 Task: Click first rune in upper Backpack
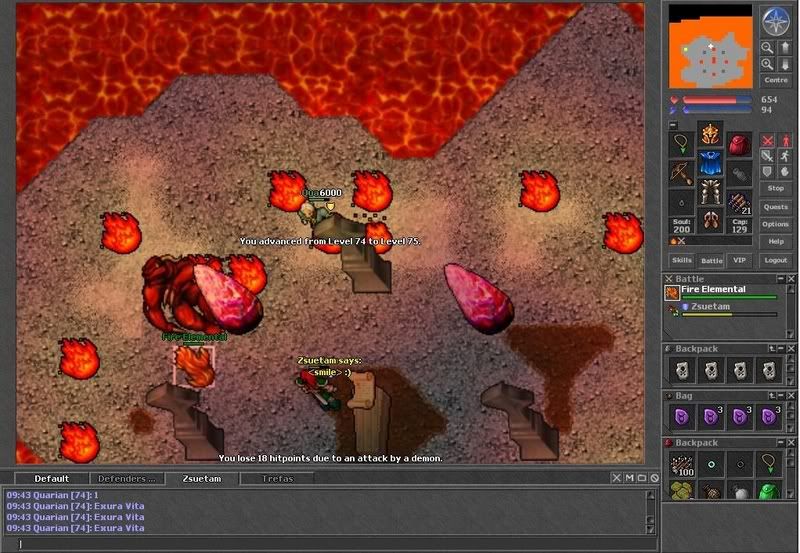coord(682,370)
